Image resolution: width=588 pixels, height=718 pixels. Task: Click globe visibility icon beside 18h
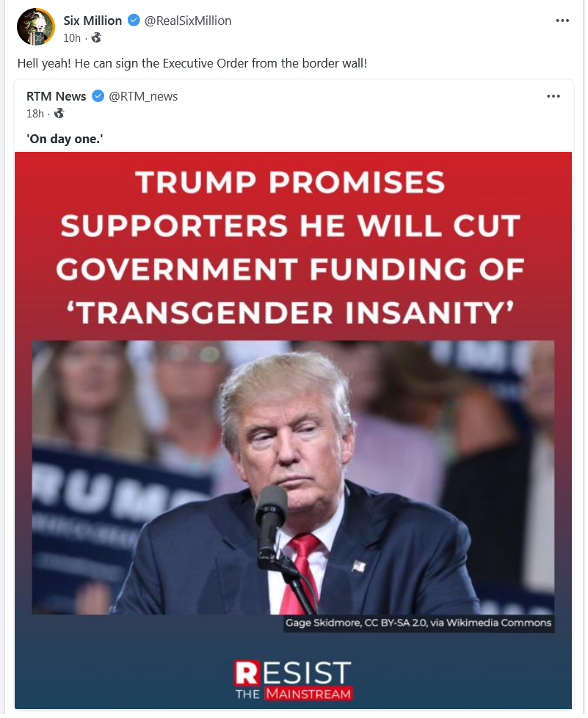coord(59,114)
